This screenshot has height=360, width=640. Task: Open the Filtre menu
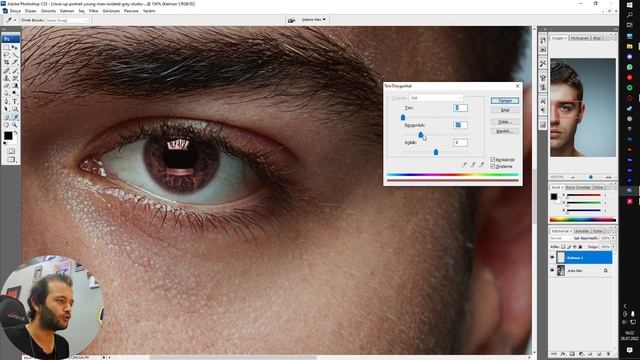tap(93, 11)
